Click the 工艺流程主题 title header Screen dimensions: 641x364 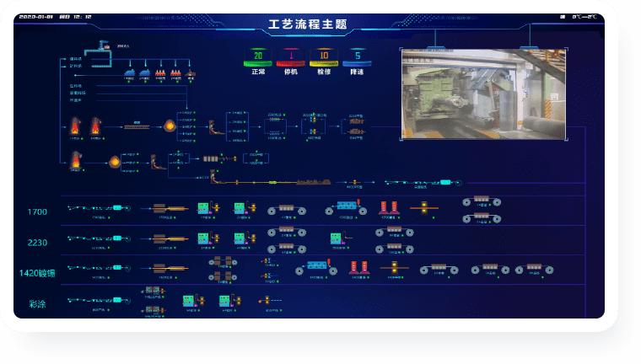click(307, 24)
